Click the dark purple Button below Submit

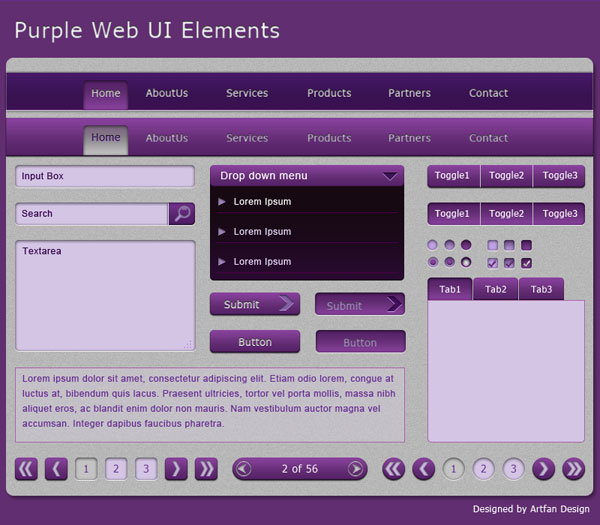point(255,342)
